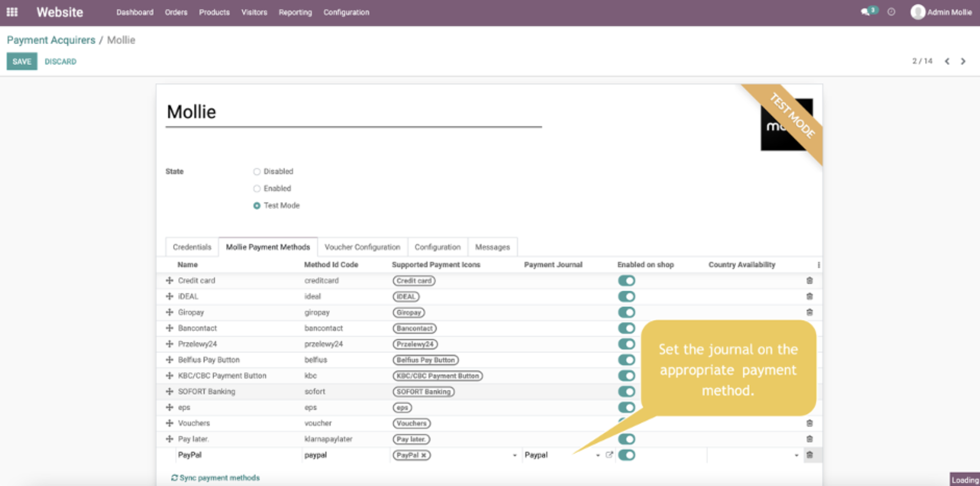Open the activities clock icon
The image size is (980, 486).
tap(891, 12)
